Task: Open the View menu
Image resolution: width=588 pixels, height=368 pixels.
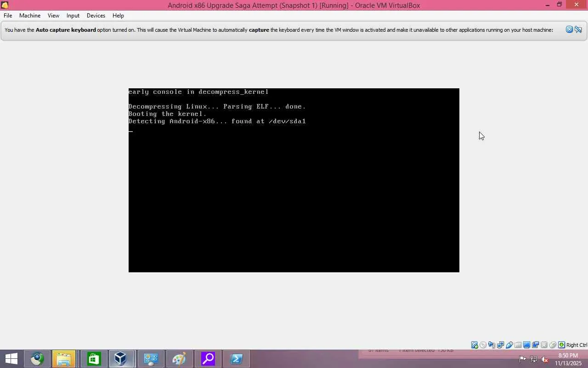Action: coord(53,16)
